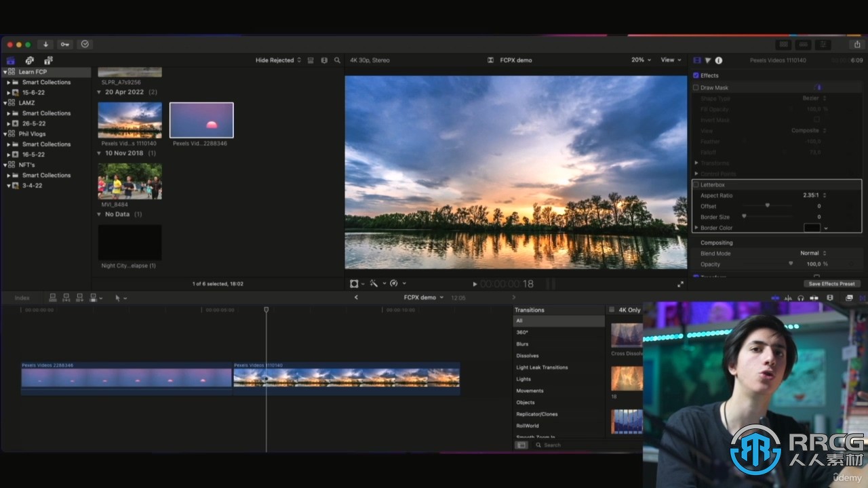
Task: Tick the 4K Only checkbox
Action: pyautogui.click(x=612, y=310)
